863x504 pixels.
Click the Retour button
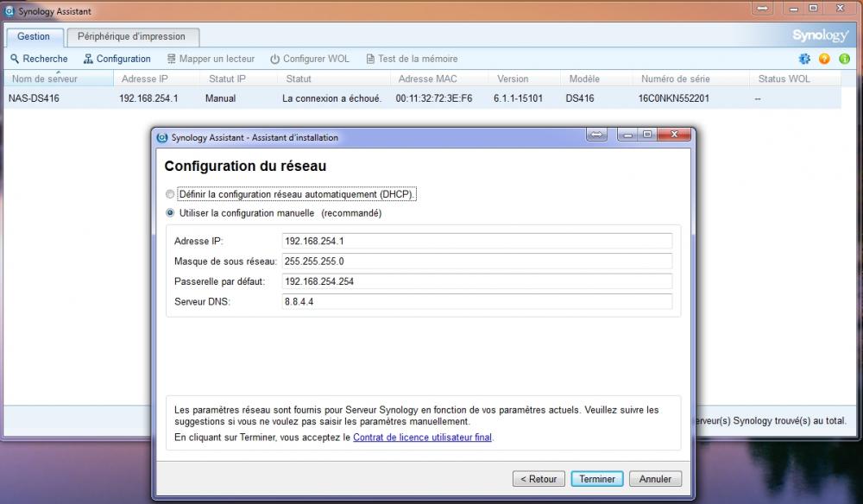pos(539,479)
